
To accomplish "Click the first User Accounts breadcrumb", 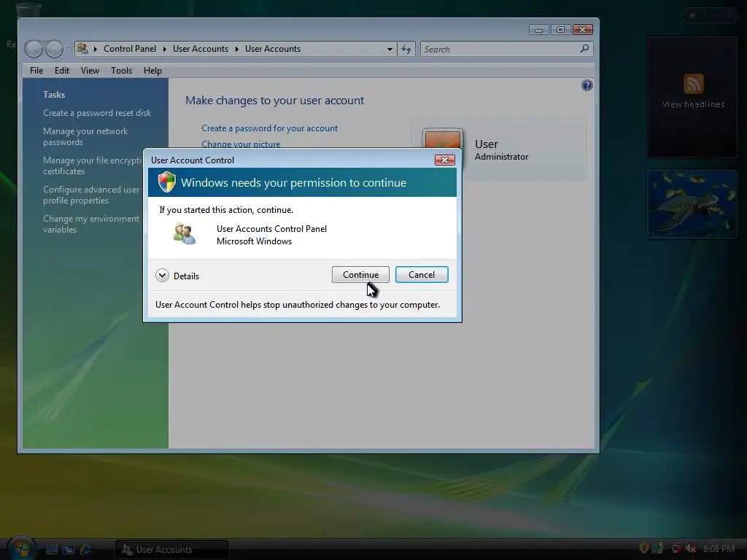I will click(201, 49).
